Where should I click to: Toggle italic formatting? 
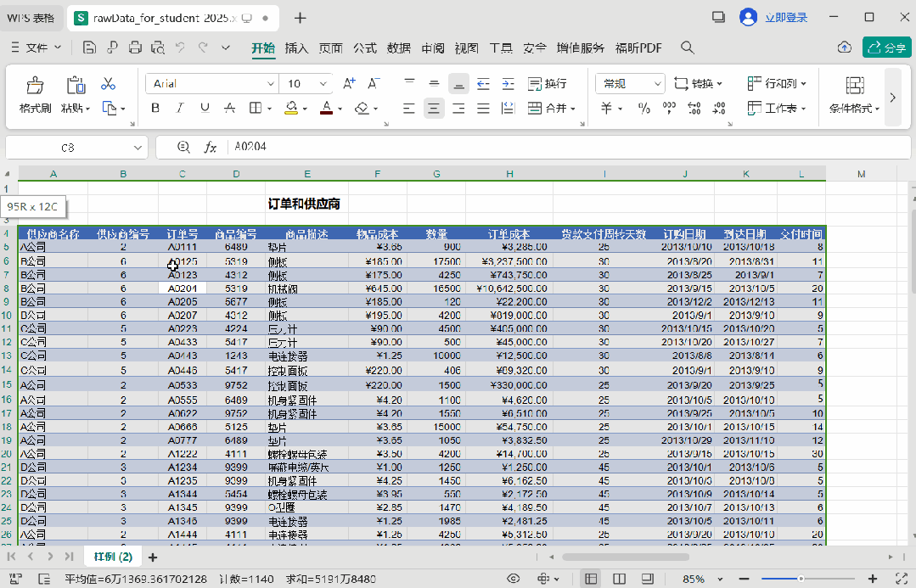pos(180,108)
